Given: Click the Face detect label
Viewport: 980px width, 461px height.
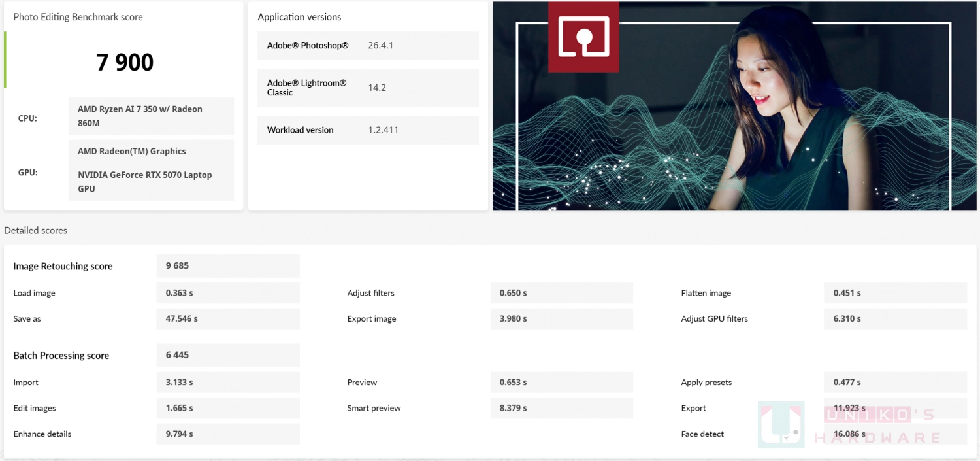Looking at the screenshot, I should (x=702, y=434).
